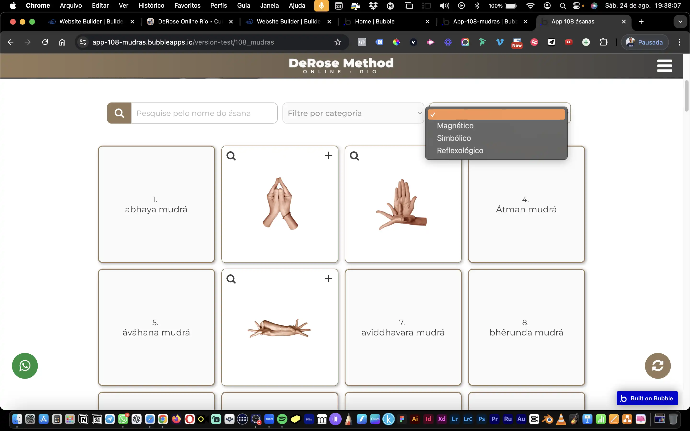This screenshot has width=690, height=431.
Task: Select the blank checked dropdown option
Action: click(496, 114)
